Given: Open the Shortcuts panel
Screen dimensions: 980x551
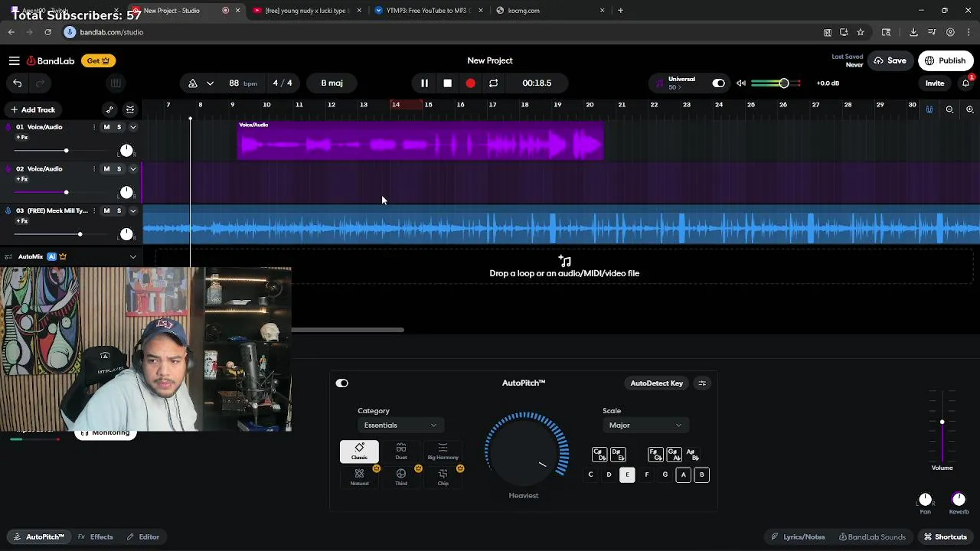Looking at the screenshot, I should [946, 537].
